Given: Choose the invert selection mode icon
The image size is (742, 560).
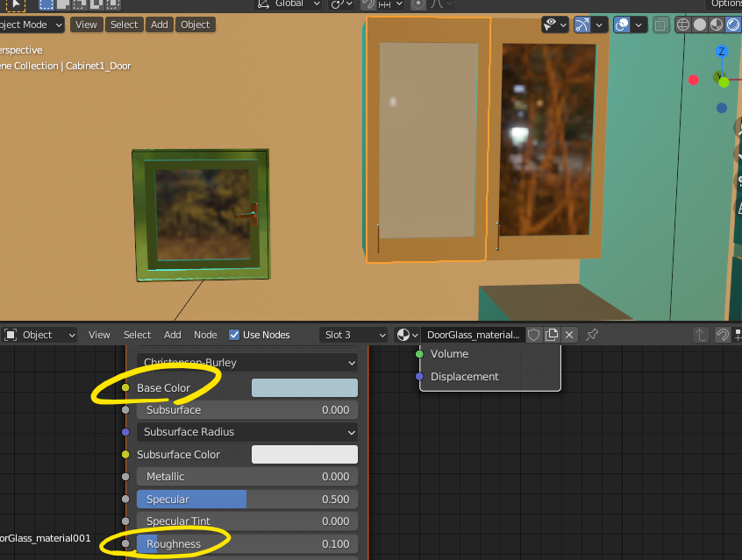Looking at the screenshot, I should point(96,4).
